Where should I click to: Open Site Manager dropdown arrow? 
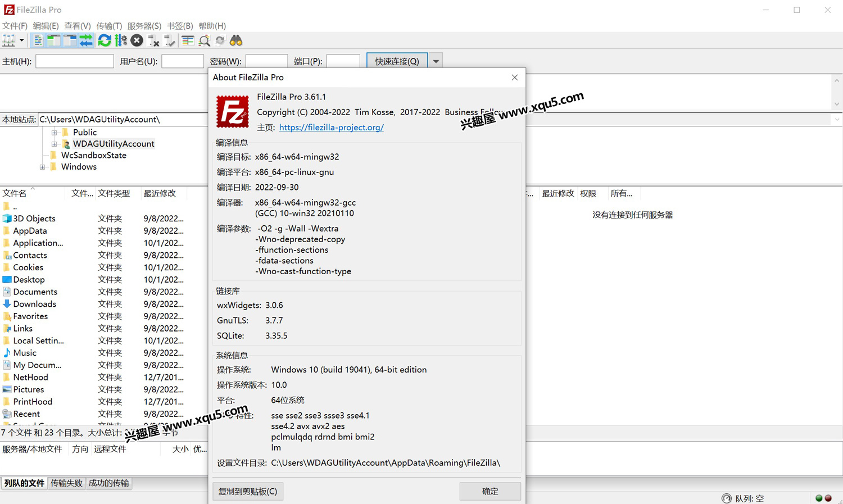coord(21,40)
